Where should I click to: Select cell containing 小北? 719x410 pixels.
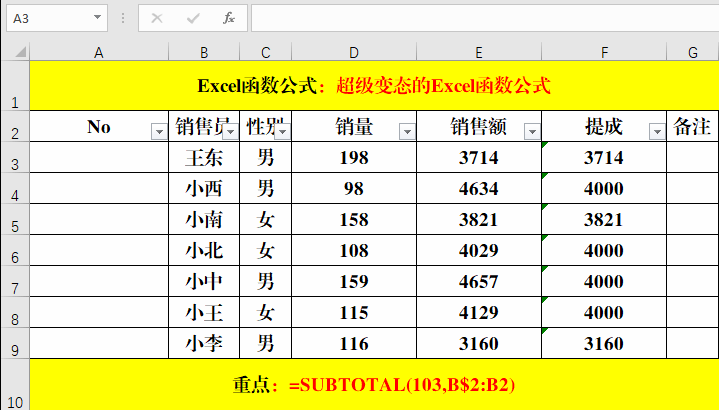tap(204, 250)
